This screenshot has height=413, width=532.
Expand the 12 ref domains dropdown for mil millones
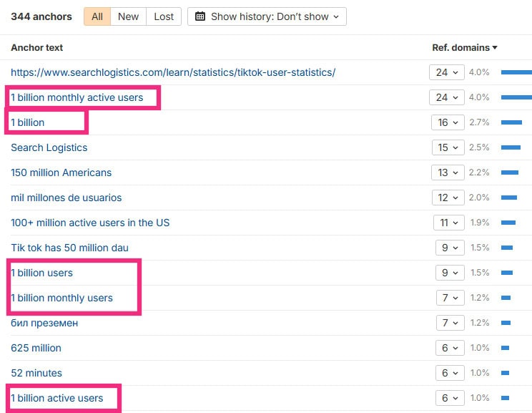[448, 198]
